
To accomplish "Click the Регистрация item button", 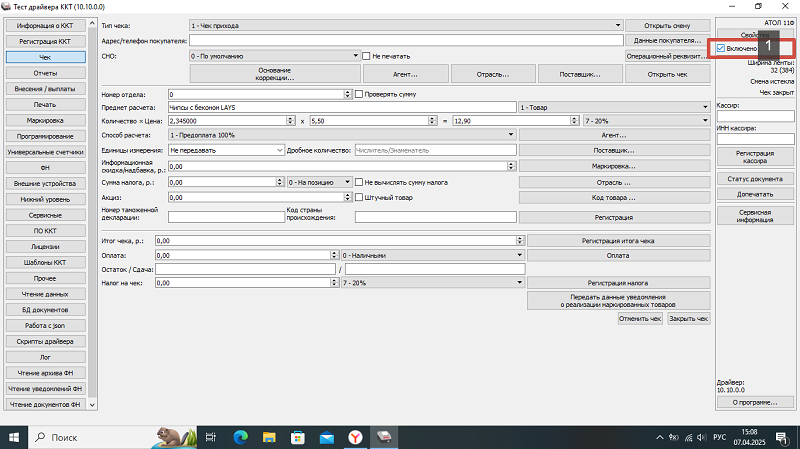I will [x=614, y=217].
